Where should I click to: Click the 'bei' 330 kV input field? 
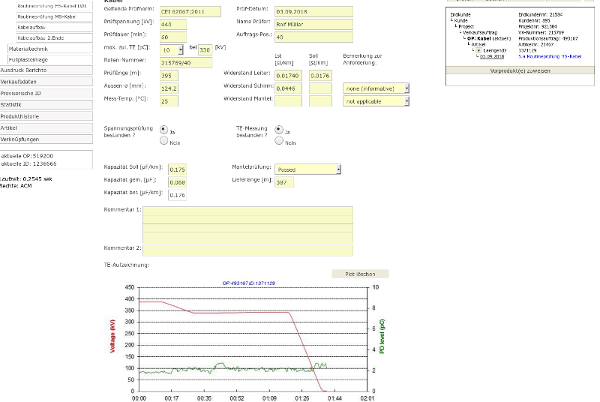pyautogui.click(x=205, y=50)
